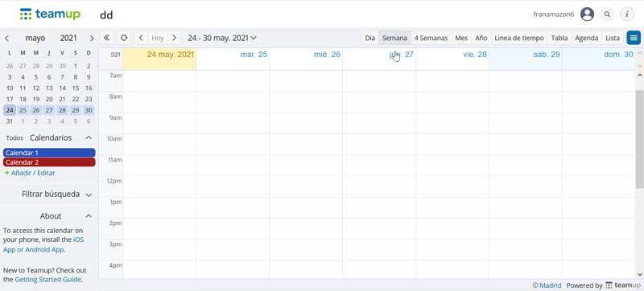Open the user profile avatar
This screenshot has width=644, height=291.
click(x=588, y=14)
